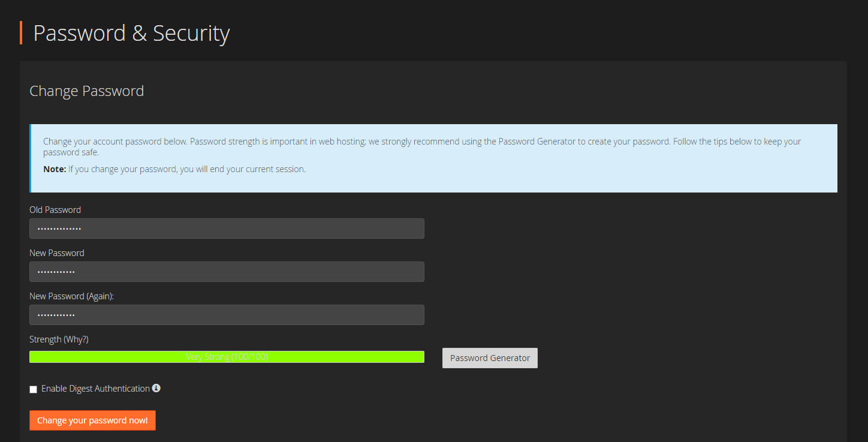Click the Strength label above the meter
868x442 pixels.
(x=45, y=339)
